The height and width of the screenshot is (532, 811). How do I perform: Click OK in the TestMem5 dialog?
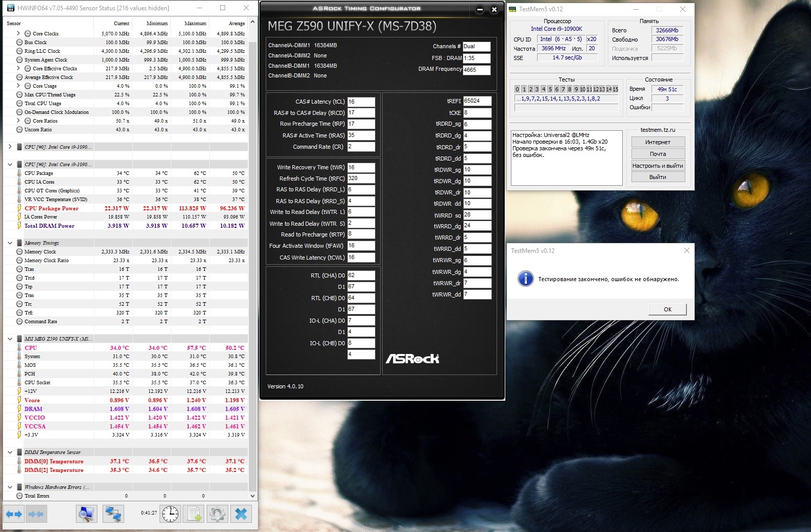pos(667,309)
